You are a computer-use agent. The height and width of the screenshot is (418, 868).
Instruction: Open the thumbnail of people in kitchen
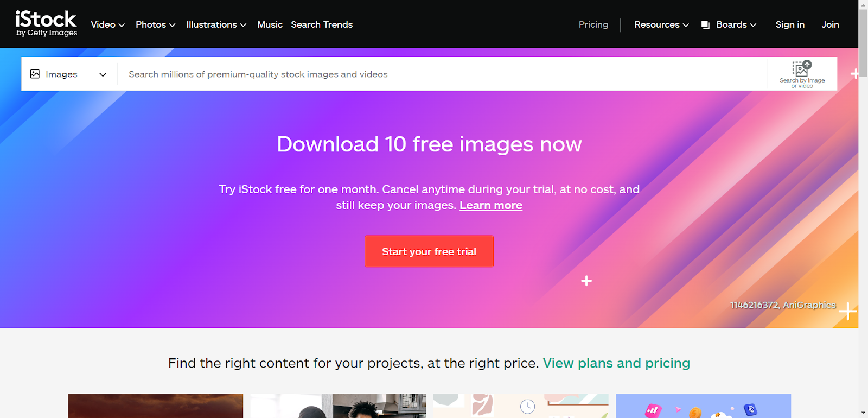(x=338, y=406)
